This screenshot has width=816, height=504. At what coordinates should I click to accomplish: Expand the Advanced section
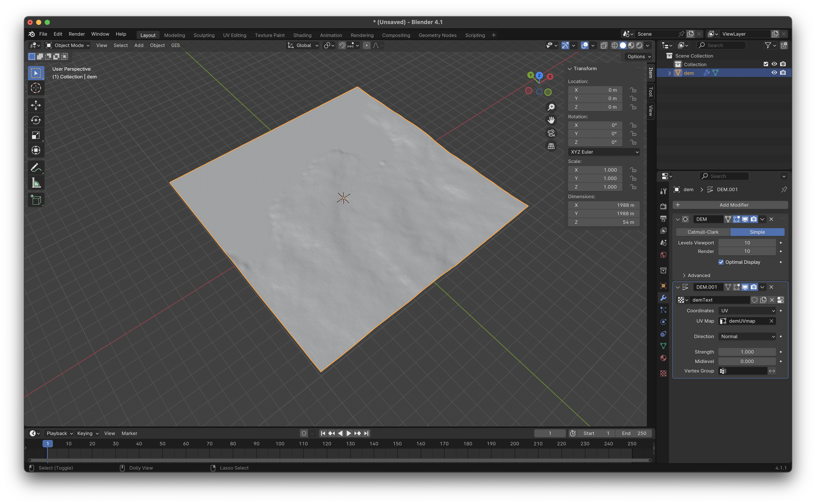point(696,275)
